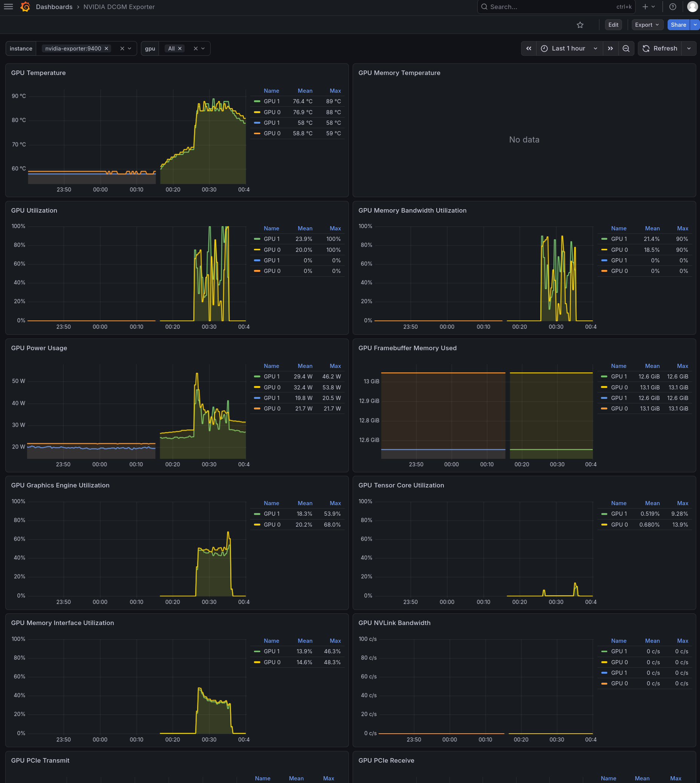Click green color swatch in Memory Bandwidth legend
The width and height of the screenshot is (700, 783).
pyautogui.click(x=604, y=239)
